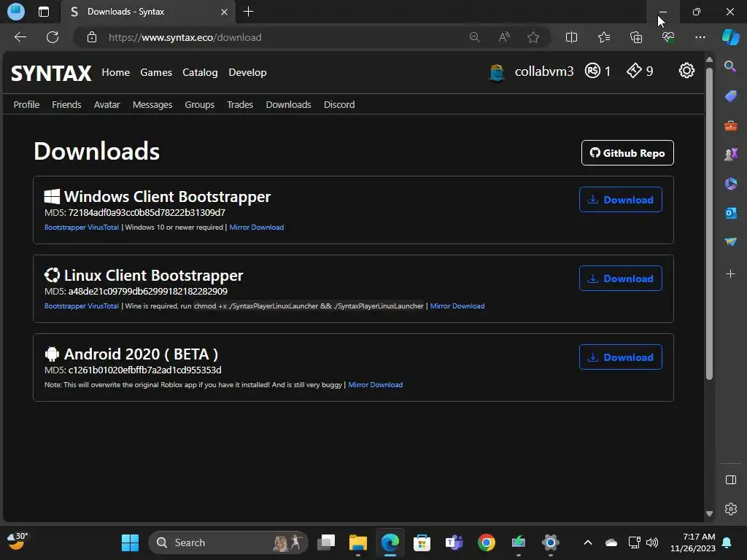This screenshot has width=747, height=560.
Task: Open the Edge profile icon
Action: [x=16, y=12]
